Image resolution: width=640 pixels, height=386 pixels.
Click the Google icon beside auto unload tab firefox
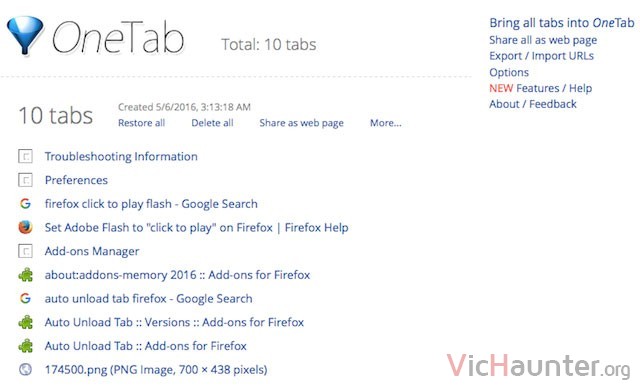click(x=25, y=298)
